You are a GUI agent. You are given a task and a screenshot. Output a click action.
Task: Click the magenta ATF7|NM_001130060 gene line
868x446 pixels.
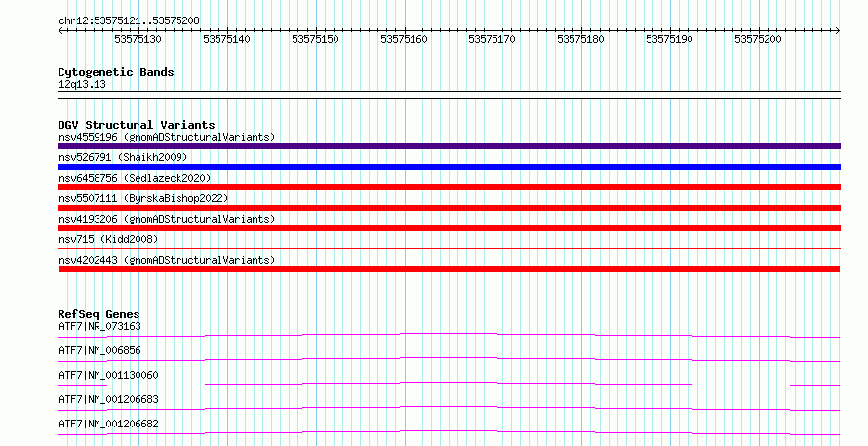click(449, 384)
